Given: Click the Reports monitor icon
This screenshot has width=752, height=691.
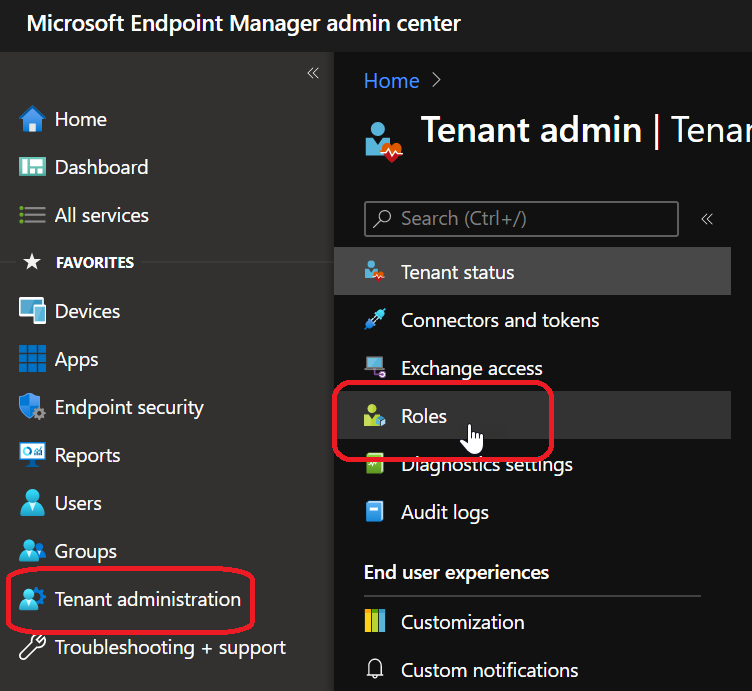Looking at the screenshot, I should point(32,455).
